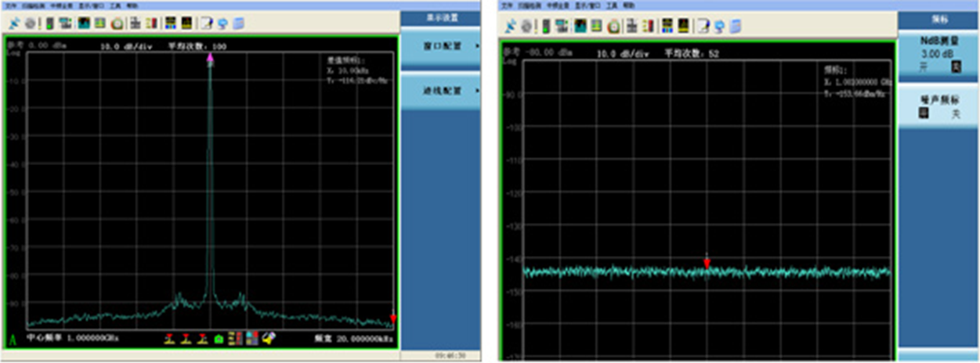Click the gray gear icon in left toolbar

(x=31, y=23)
